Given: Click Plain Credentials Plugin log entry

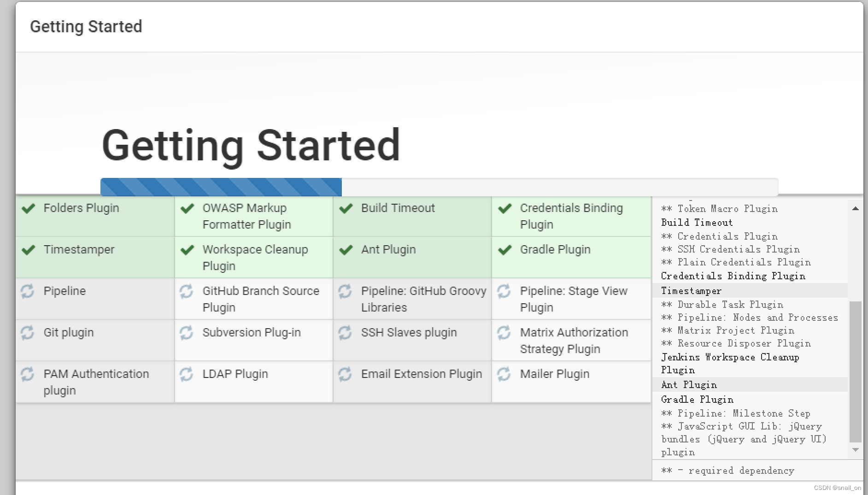Looking at the screenshot, I should [736, 262].
